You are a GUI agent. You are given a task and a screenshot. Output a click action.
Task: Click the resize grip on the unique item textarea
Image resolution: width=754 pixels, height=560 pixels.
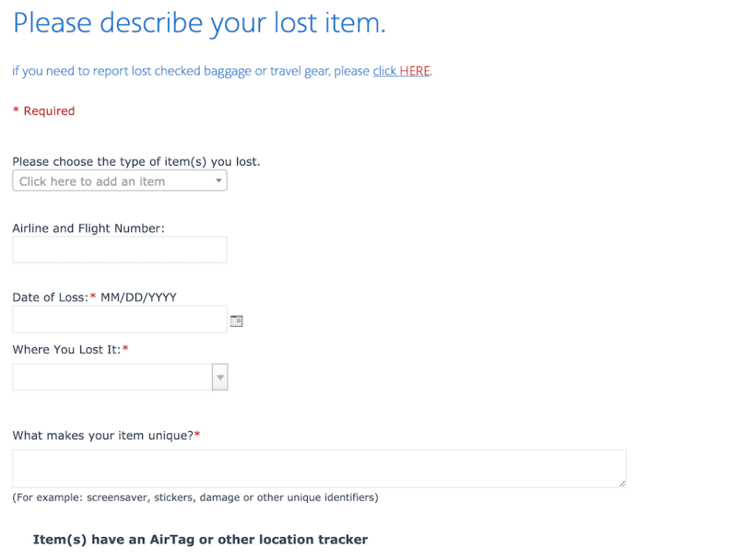click(x=621, y=483)
